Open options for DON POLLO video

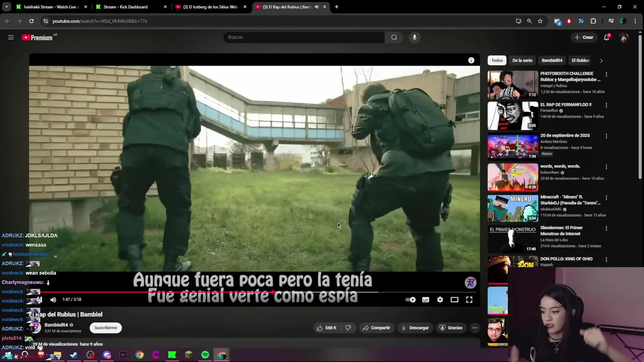click(x=606, y=259)
